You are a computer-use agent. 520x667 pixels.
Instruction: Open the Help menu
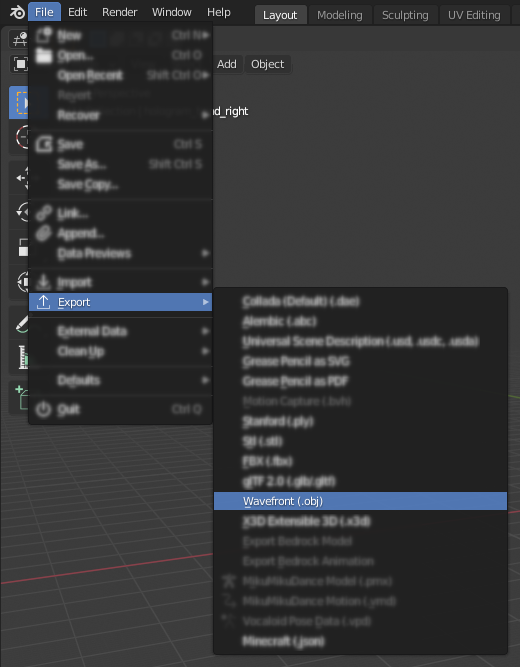tap(219, 12)
